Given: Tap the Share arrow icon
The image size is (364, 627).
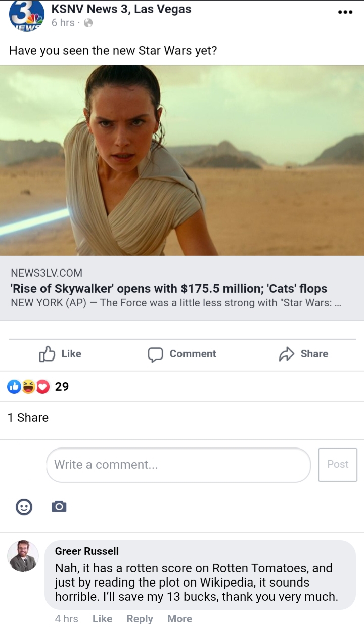Looking at the screenshot, I should pyautogui.click(x=286, y=354).
